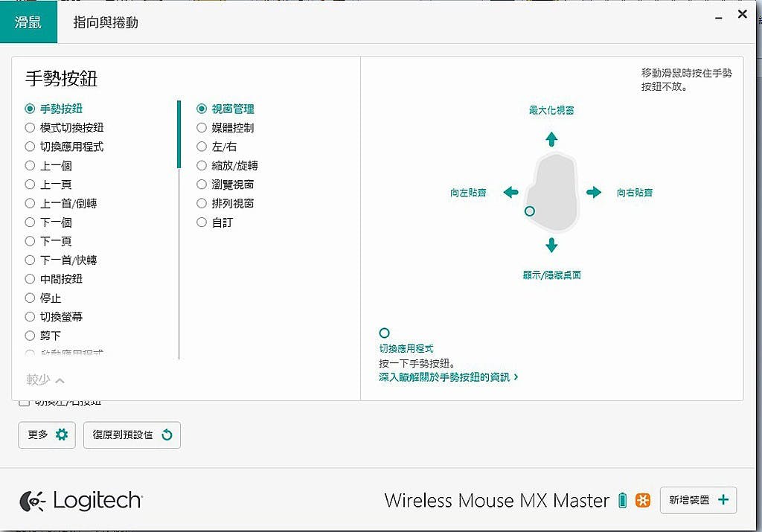Screen dimensions: 762x532
Task: Click the Logitech logo
Action: [81, 501]
